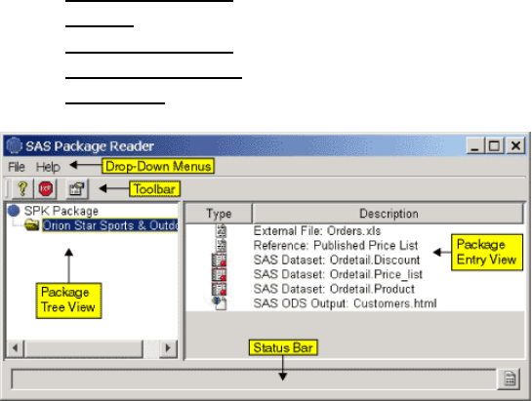Select the Reference: Published Price List entry
Image resolution: width=532 pixels, height=401 pixels.
[x=336, y=245]
